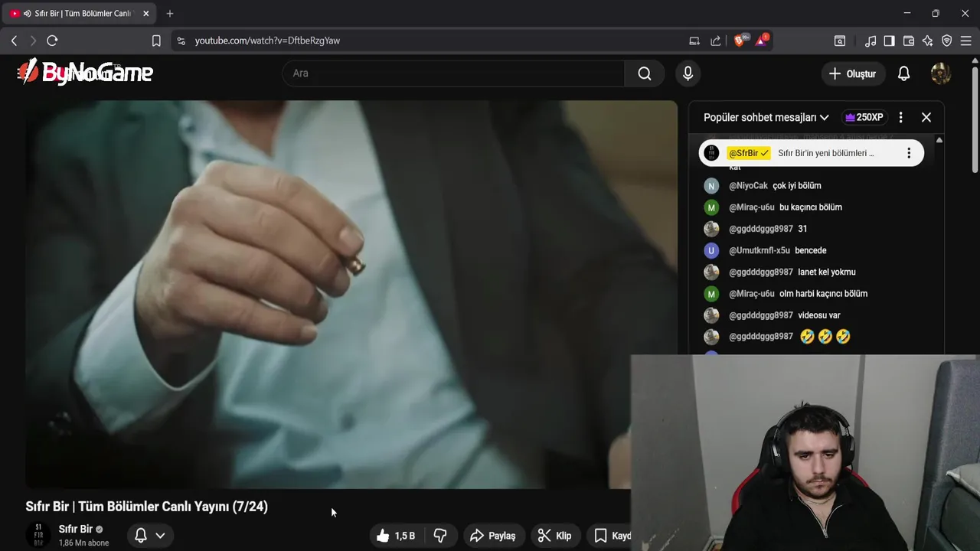980x551 pixels.
Task: Open options on the pinned @SfrBir message
Action: [x=909, y=153]
